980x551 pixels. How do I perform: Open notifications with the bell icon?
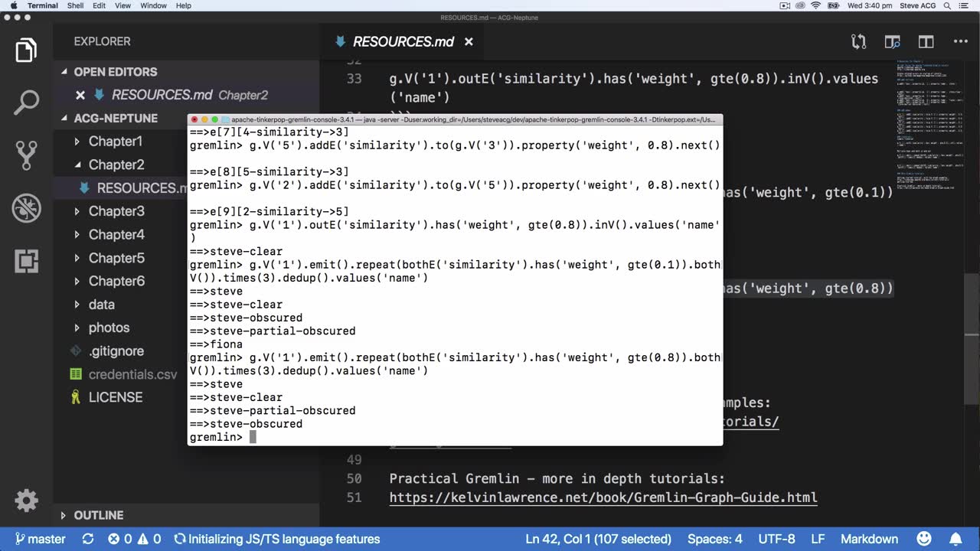[955, 539]
